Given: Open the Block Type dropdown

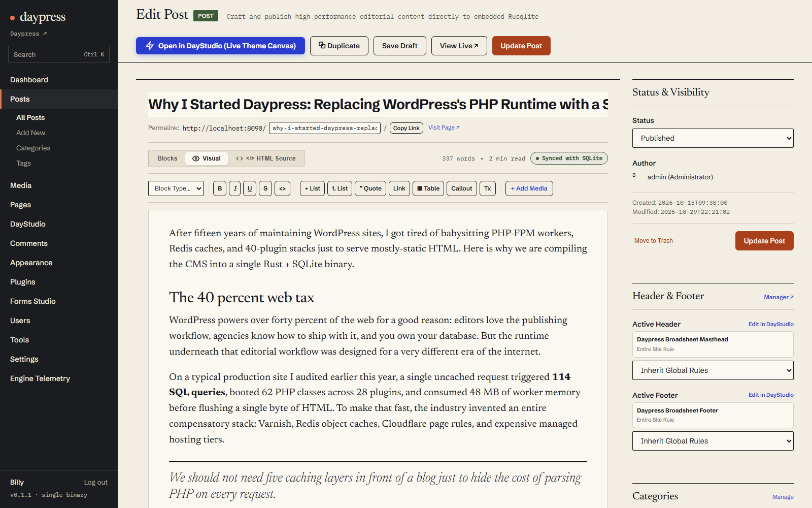Looking at the screenshot, I should pyautogui.click(x=176, y=188).
